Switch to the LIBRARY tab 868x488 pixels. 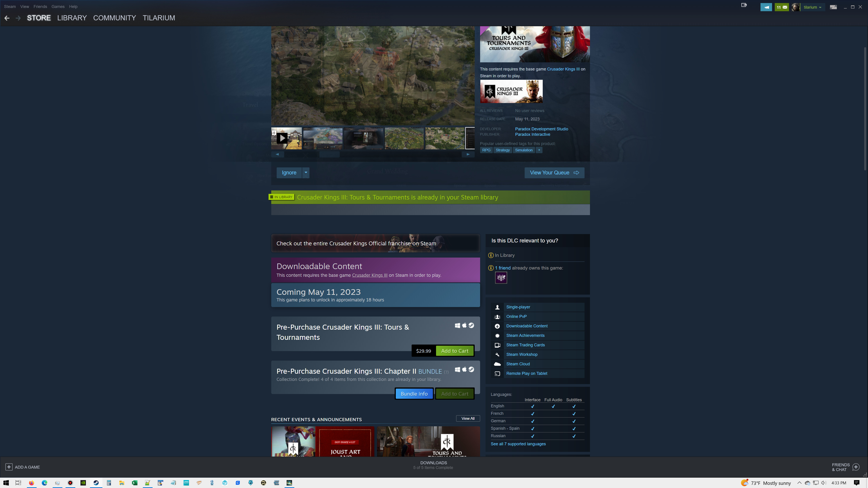[72, 18]
